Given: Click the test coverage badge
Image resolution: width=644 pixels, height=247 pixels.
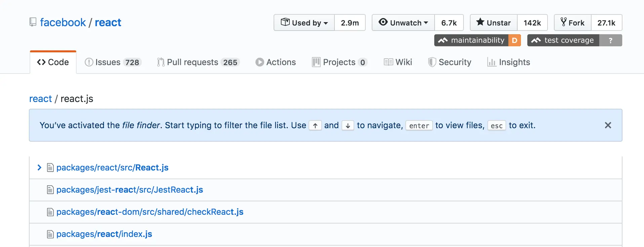Looking at the screenshot, I should 574,40.
